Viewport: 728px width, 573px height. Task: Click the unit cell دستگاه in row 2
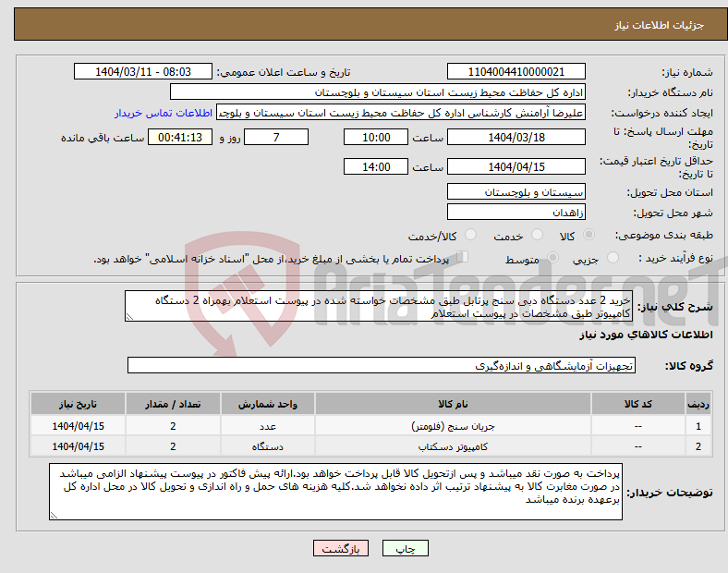(268, 446)
